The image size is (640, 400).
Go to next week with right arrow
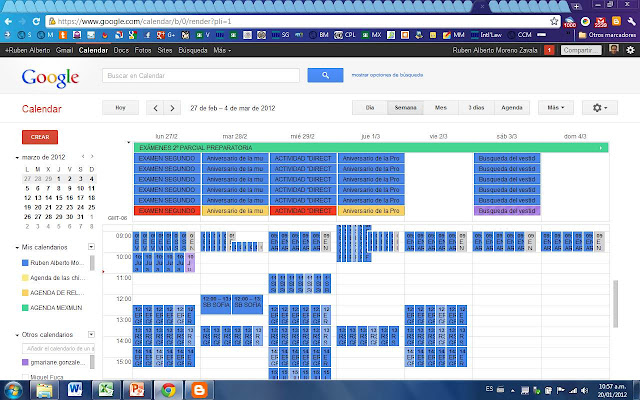172,108
